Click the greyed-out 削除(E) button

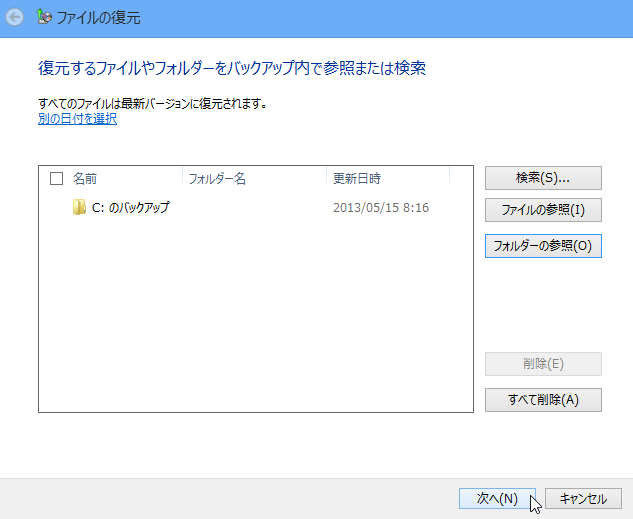coord(543,364)
